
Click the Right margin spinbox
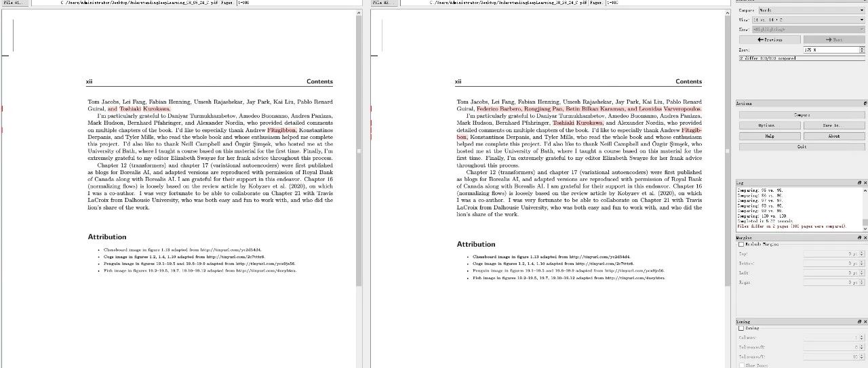tap(833, 283)
